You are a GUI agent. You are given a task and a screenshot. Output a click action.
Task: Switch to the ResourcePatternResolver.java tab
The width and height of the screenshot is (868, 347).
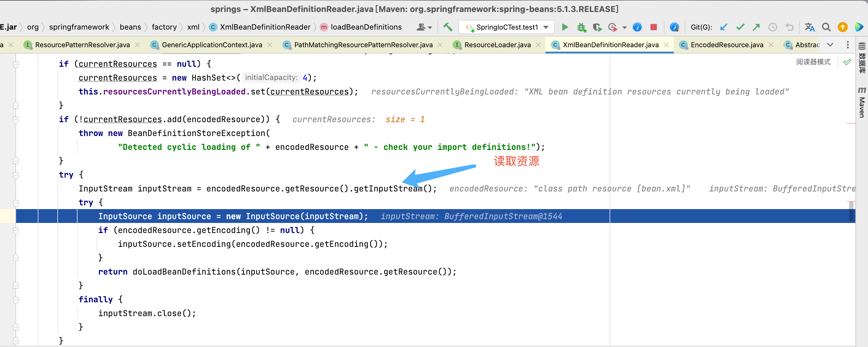82,45
